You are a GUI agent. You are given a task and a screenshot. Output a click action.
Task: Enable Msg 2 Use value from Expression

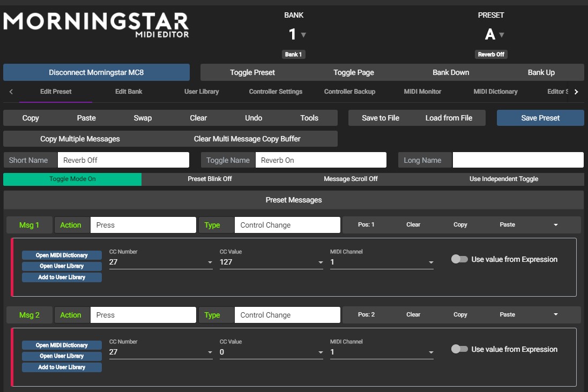(x=459, y=349)
